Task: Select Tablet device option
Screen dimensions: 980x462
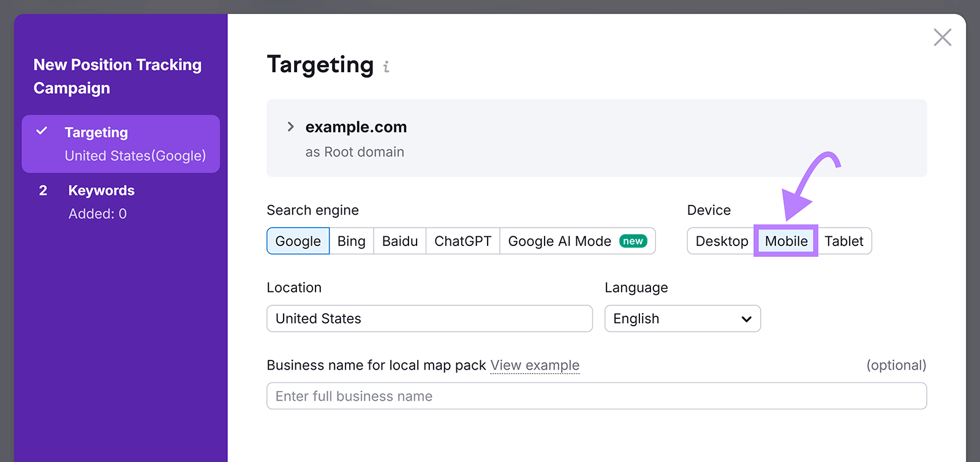Action: 843,241
